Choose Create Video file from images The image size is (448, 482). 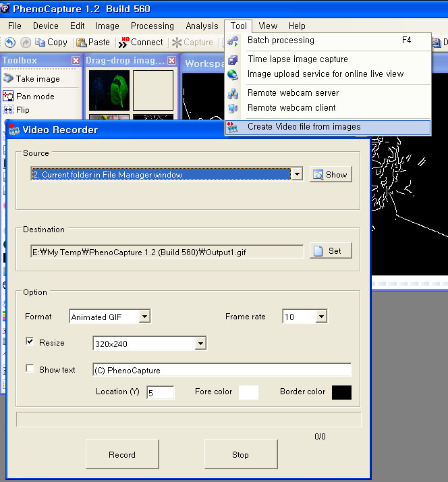tap(304, 127)
